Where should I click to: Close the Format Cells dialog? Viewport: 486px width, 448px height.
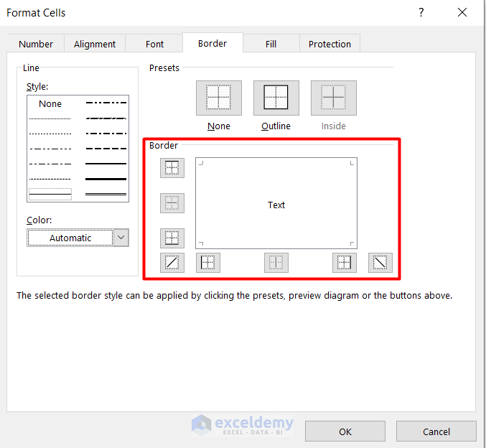click(x=462, y=12)
